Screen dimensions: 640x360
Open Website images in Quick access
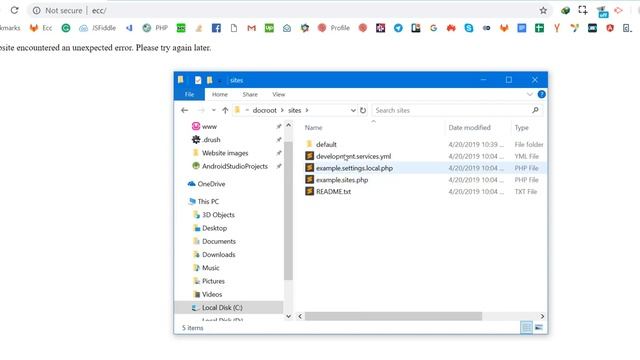pyautogui.click(x=225, y=153)
